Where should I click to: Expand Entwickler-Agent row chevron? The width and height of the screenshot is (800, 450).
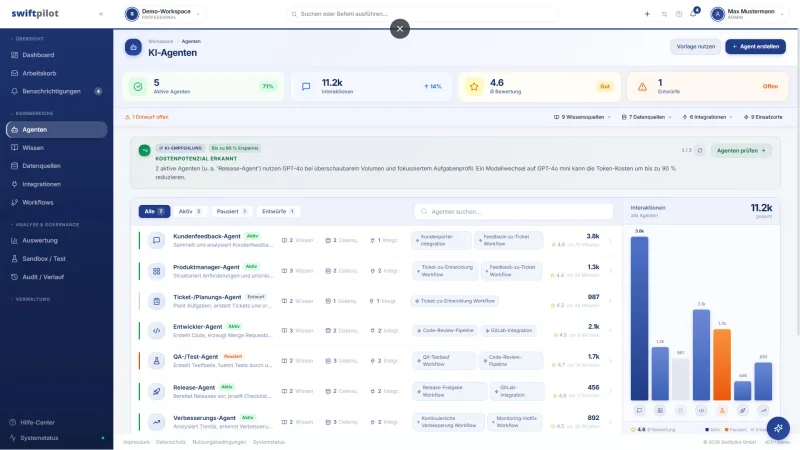[x=610, y=331]
